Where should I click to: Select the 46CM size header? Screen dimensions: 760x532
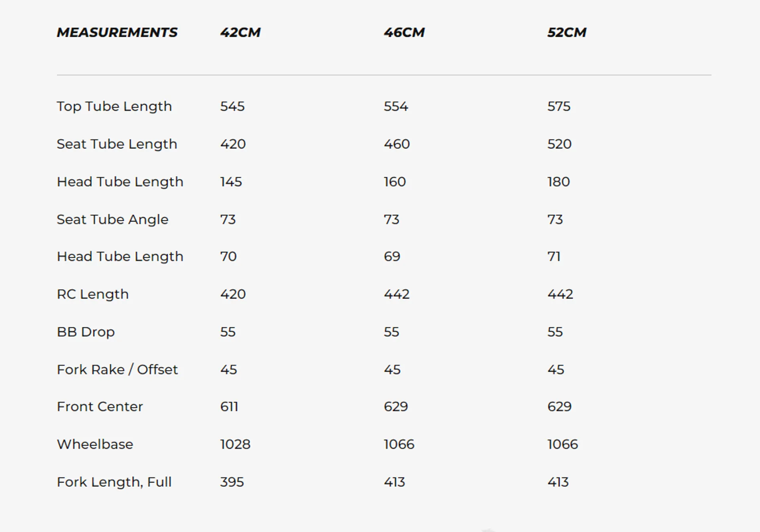pyautogui.click(x=404, y=32)
